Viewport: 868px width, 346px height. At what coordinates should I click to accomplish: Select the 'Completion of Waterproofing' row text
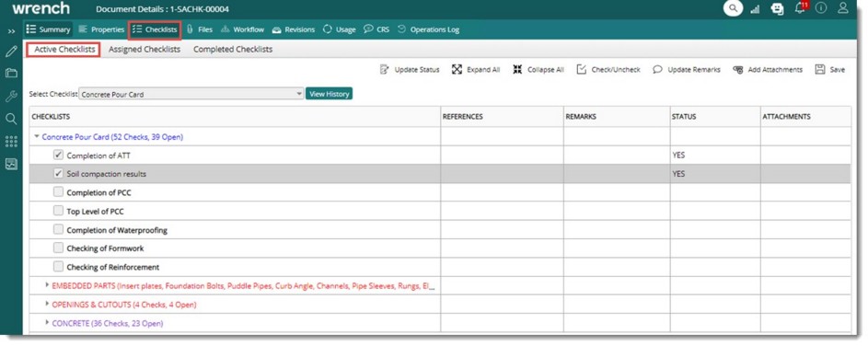(117, 230)
